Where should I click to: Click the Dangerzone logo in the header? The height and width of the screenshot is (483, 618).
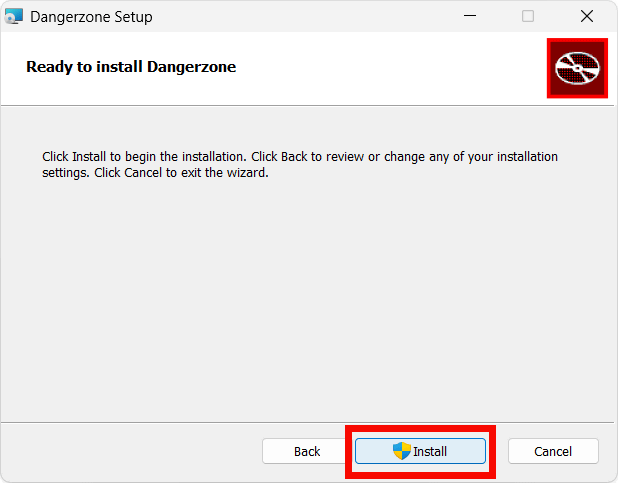(x=577, y=68)
